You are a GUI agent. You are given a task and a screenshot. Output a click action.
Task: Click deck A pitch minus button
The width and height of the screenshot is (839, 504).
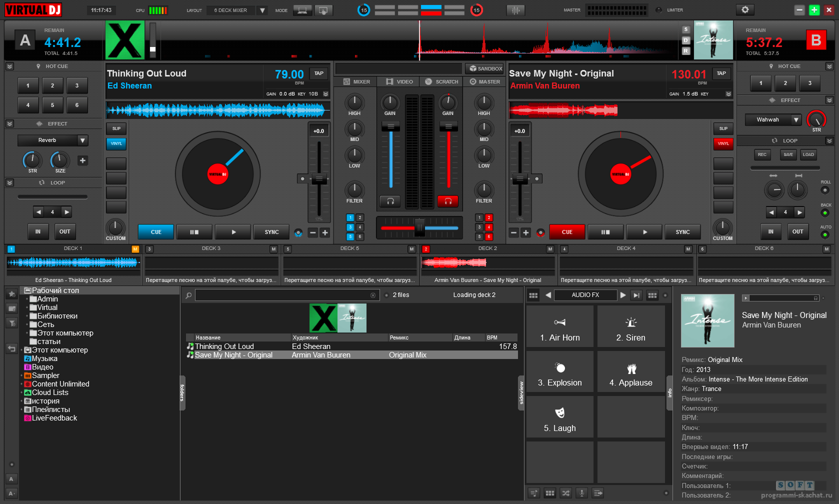coord(313,232)
